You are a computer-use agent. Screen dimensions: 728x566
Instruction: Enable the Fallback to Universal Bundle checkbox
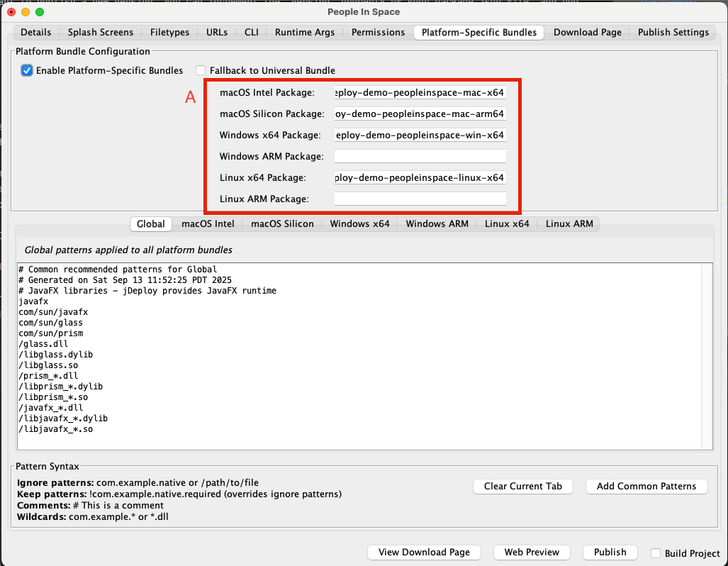coord(201,71)
